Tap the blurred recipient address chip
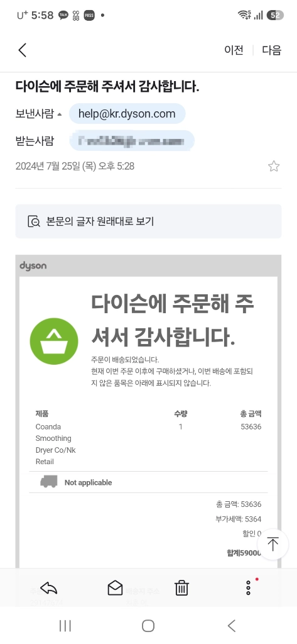The width and height of the screenshot is (297, 644). (x=132, y=141)
